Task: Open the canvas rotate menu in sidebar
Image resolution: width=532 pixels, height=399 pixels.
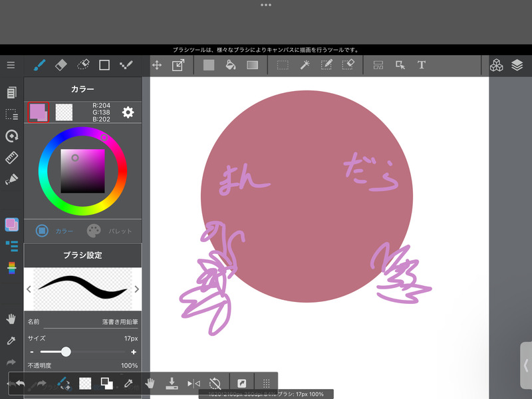Action: [x=12, y=136]
